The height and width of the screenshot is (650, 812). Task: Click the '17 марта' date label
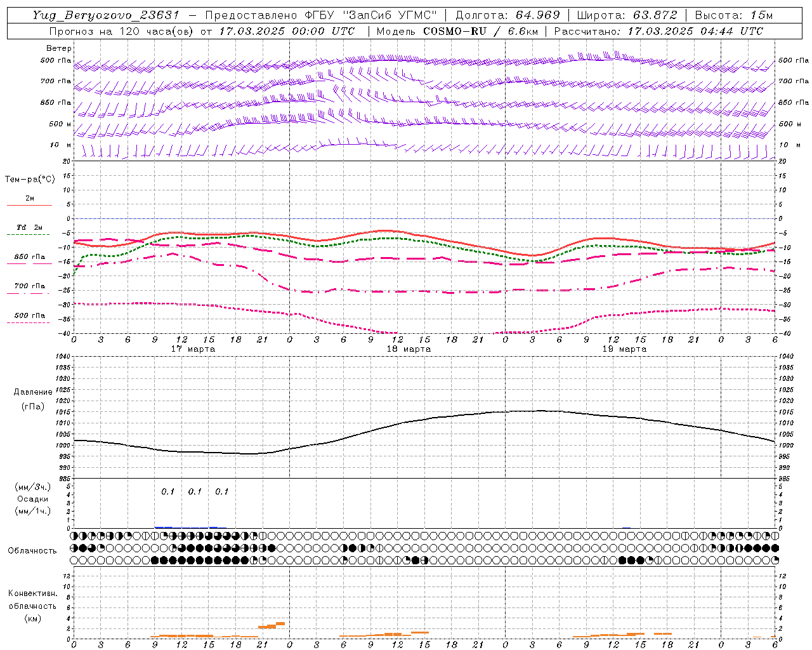pyautogui.click(x=193, y=349)
